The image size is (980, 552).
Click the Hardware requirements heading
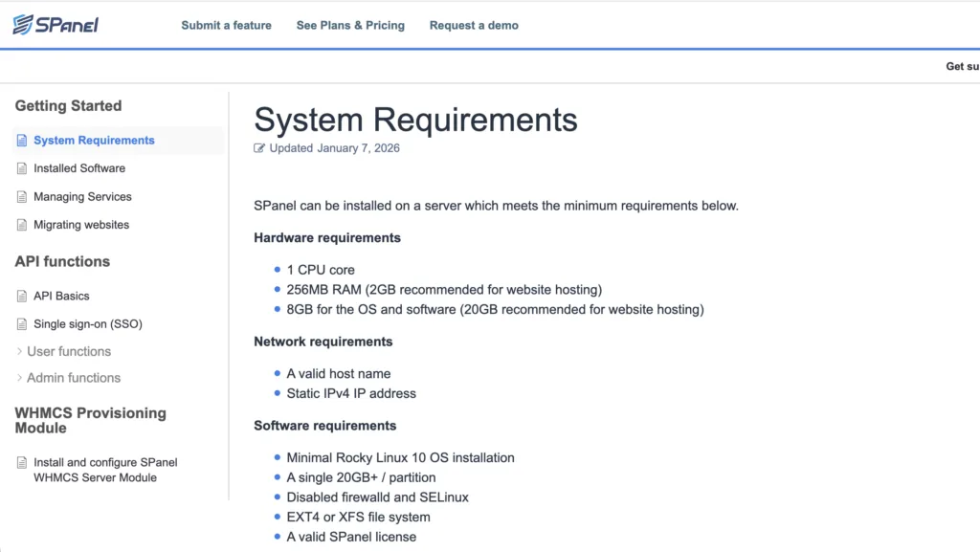(327, 238)
